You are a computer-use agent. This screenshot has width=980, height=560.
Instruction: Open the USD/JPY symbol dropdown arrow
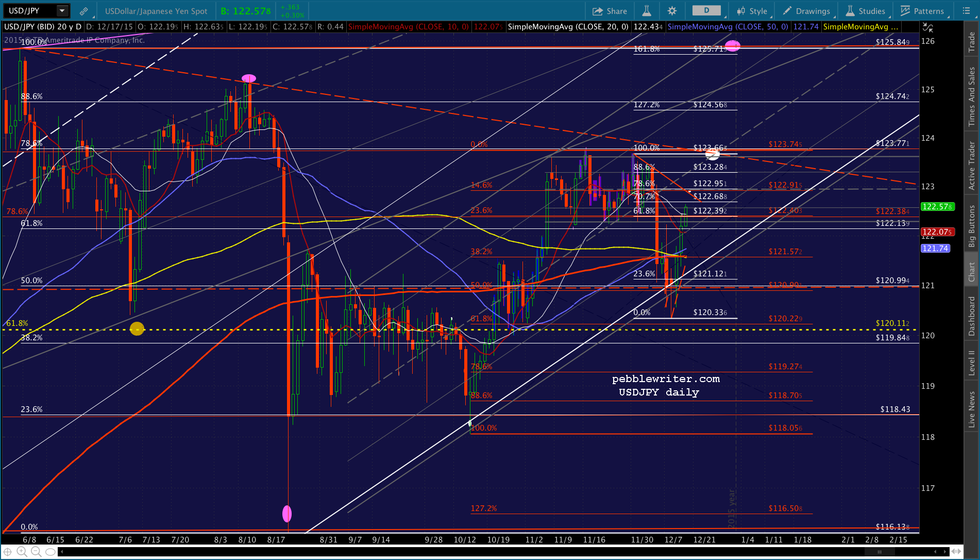pyautogui.click(x=62, y=10)
